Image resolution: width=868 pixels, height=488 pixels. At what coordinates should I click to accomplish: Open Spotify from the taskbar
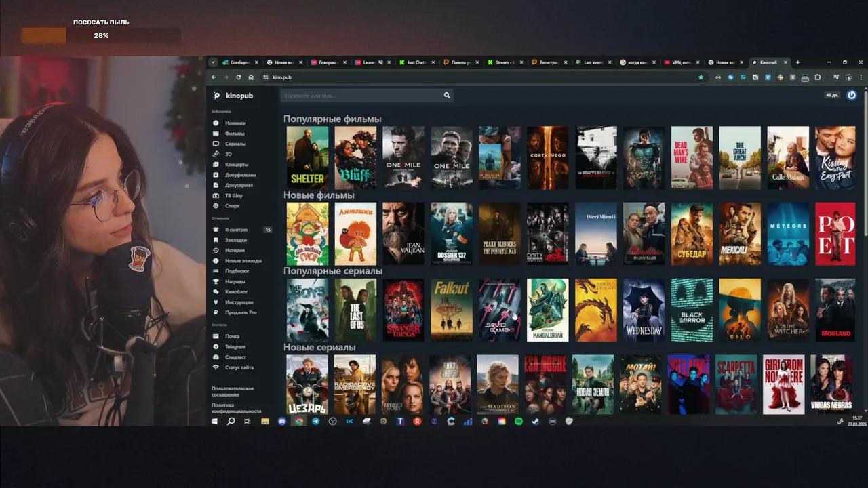coord(519,421)
